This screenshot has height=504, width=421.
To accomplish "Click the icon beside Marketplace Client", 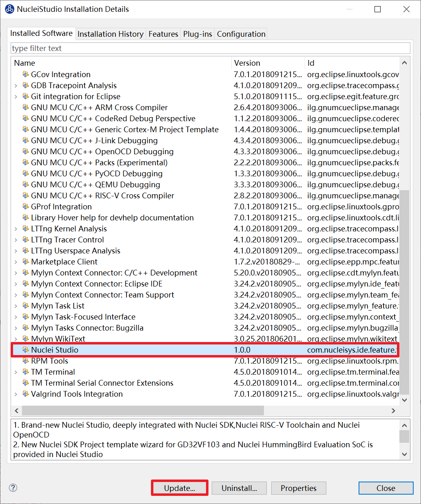I will [x=26, y=262].
